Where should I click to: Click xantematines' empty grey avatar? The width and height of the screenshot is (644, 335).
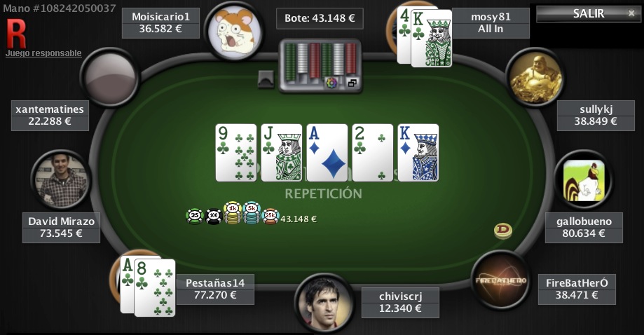coord(110,77)
